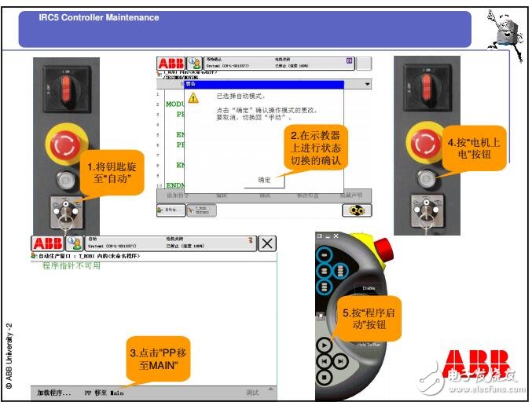Open the operator window icon in the upper FlexPendant
Viewport: 532px width, 402px height.
(x=194, y=64)
